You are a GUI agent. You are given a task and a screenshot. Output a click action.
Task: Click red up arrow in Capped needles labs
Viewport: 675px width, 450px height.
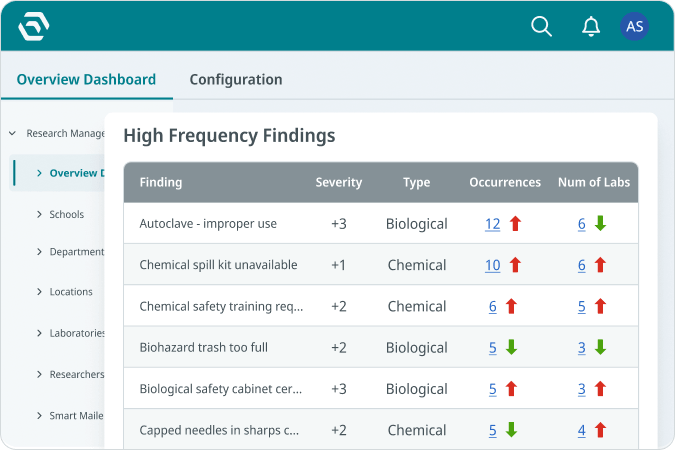[600, 430]
